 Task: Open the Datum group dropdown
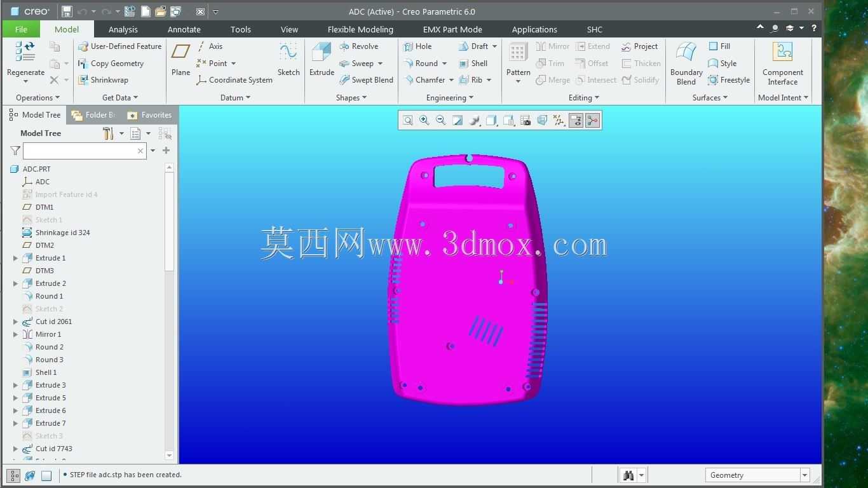235,98
